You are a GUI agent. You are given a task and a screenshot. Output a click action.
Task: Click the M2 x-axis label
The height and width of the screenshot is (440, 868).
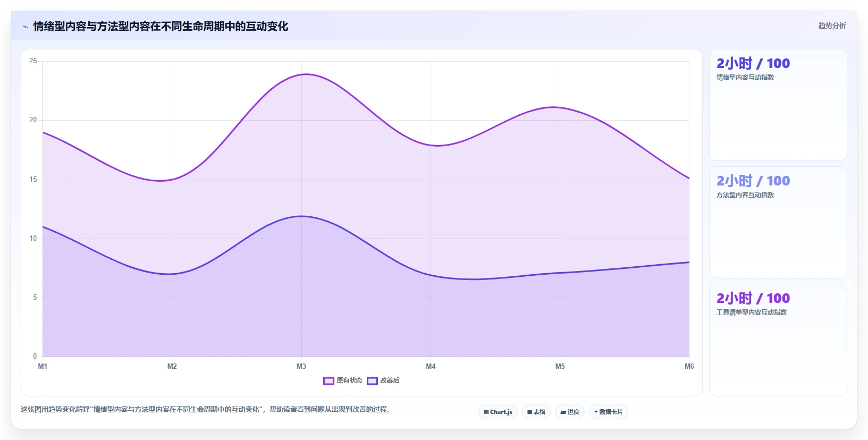pyautogui.click(x=172, y=366)
